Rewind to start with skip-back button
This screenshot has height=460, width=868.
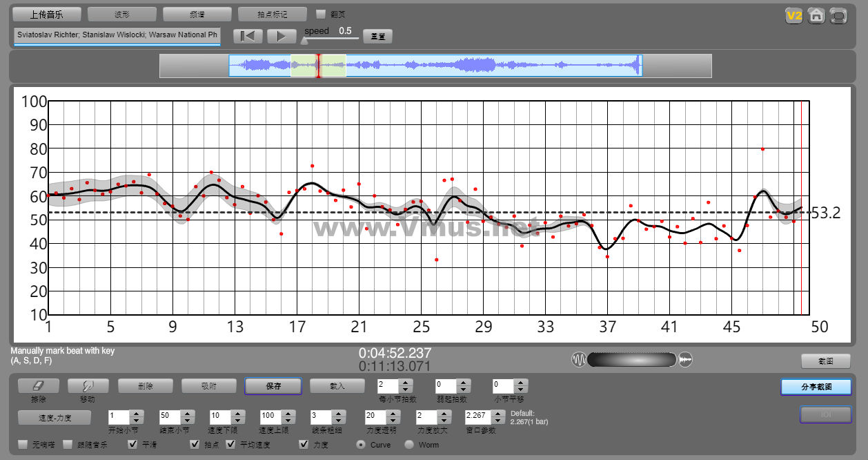pos(248,36)
